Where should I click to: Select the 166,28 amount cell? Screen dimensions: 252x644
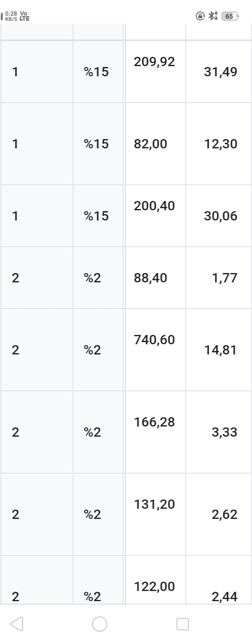pos(155,432)
